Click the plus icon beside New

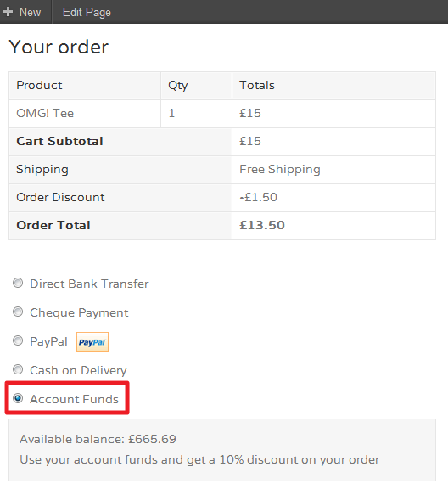(x=8, y=12)
